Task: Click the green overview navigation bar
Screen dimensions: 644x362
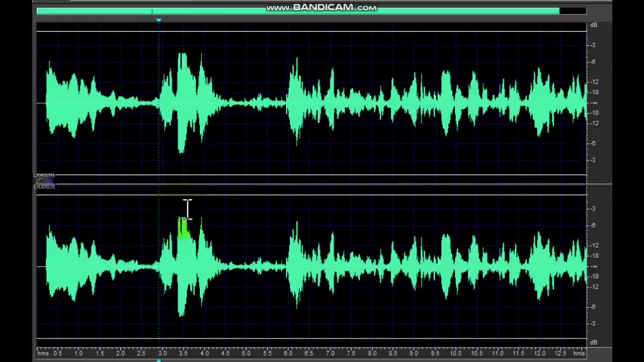Action: point(298,11)
